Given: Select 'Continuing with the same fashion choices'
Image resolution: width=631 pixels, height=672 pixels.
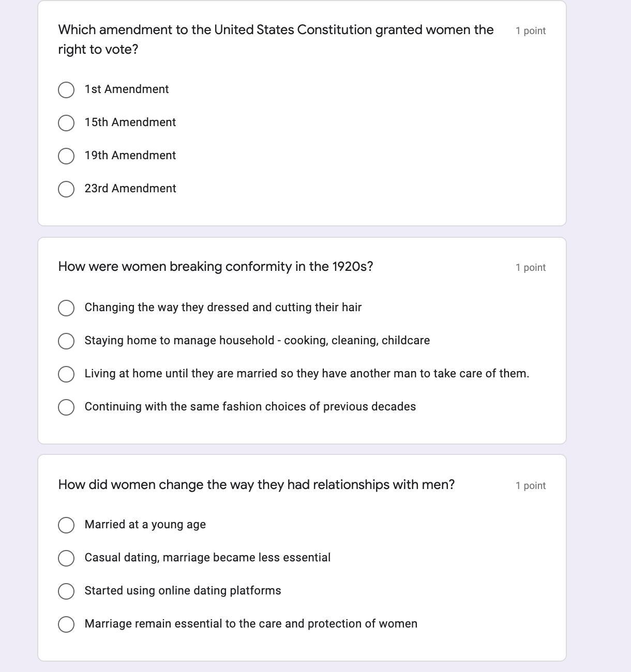Looking at the screenshot, I should 66,407.
